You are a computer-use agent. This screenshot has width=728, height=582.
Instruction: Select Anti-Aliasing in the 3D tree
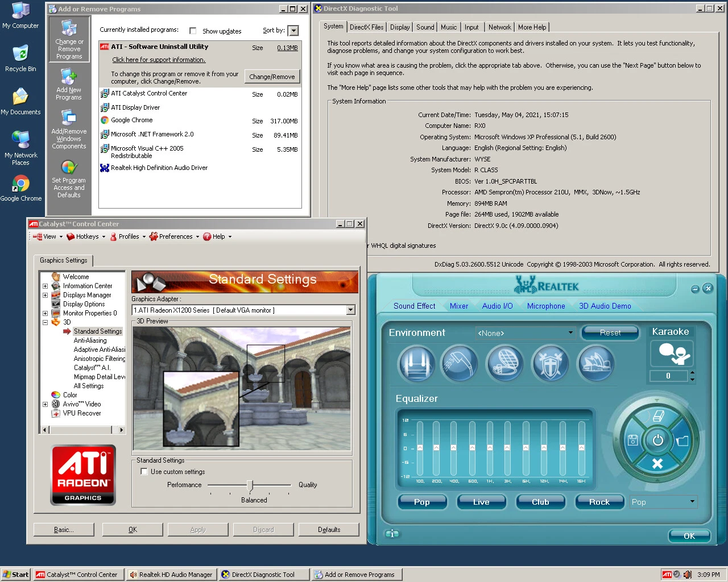click(x=90, y=340)
